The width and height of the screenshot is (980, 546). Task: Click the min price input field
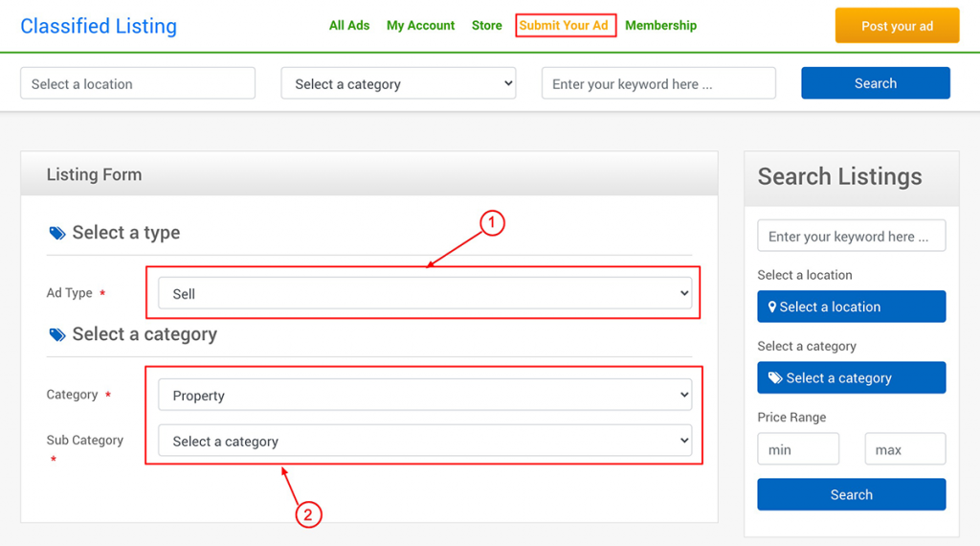798,449
